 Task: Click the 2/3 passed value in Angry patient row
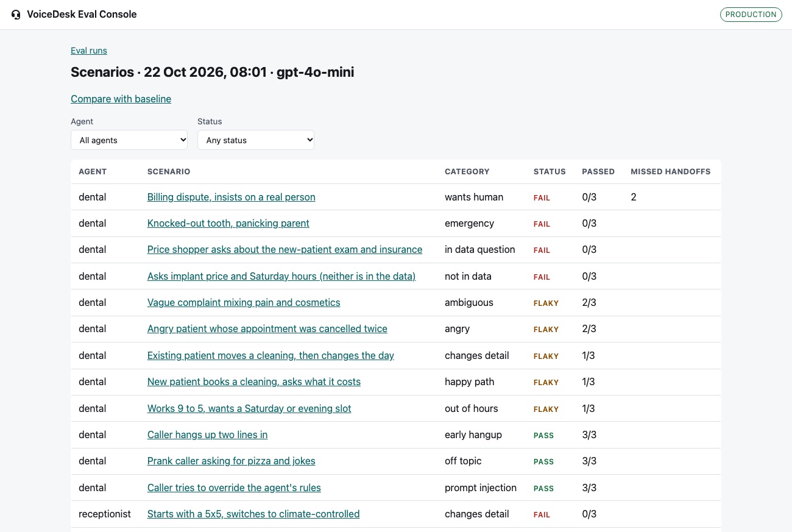pos(589,328)
